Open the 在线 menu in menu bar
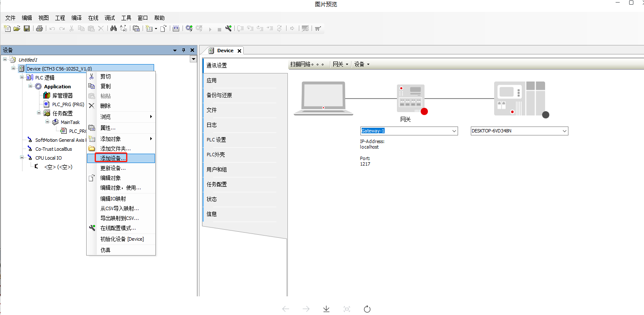Viewport: 644px width, 315px height. pyautogui.click(x=93, y=18)
